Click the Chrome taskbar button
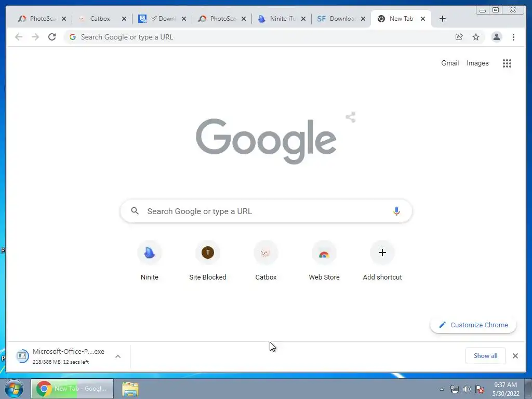 point(72,389)
